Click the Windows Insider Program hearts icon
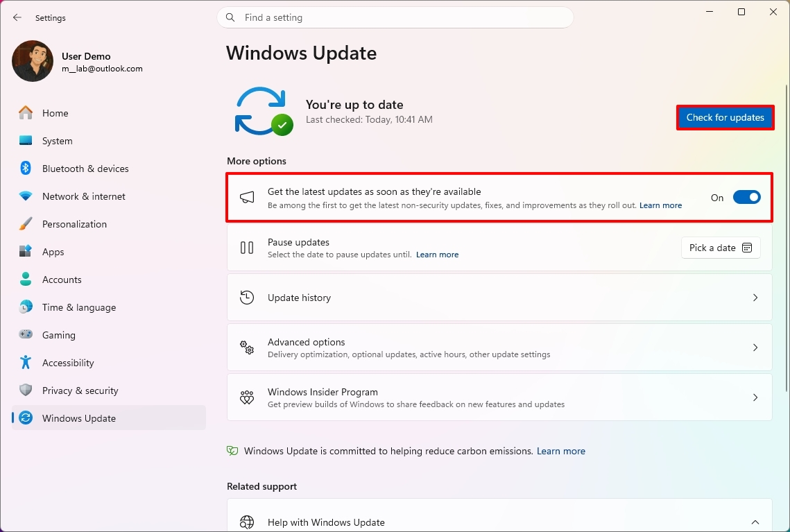This screenshot has width=790, height=532. [x=247, y=397]
